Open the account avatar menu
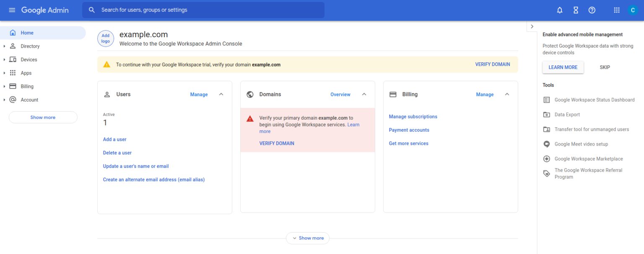The image size is (644, 254). click(x=633, y=10)
